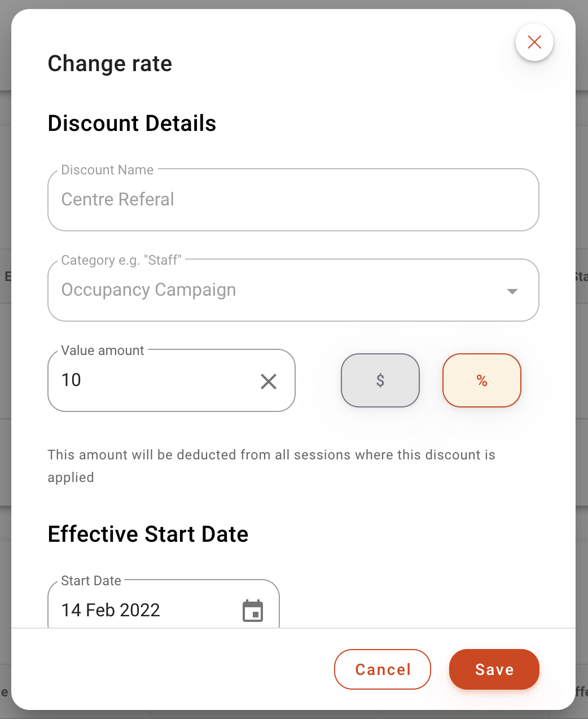The height and width of the screenshot is (719, 588).
Task: Dismiss the dialog via the circular close icon
Action: tap(534, 42)
